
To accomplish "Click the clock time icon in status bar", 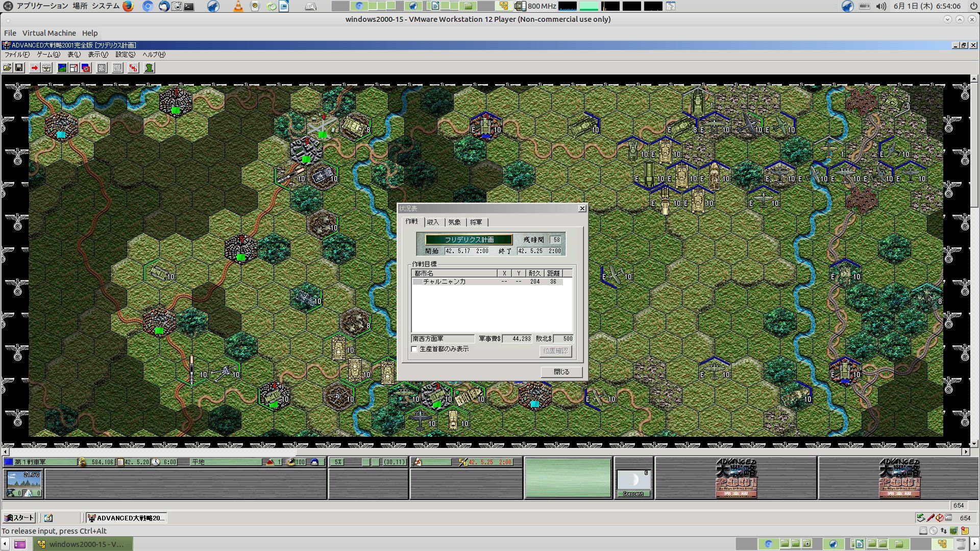I will (x=156, y=462).
